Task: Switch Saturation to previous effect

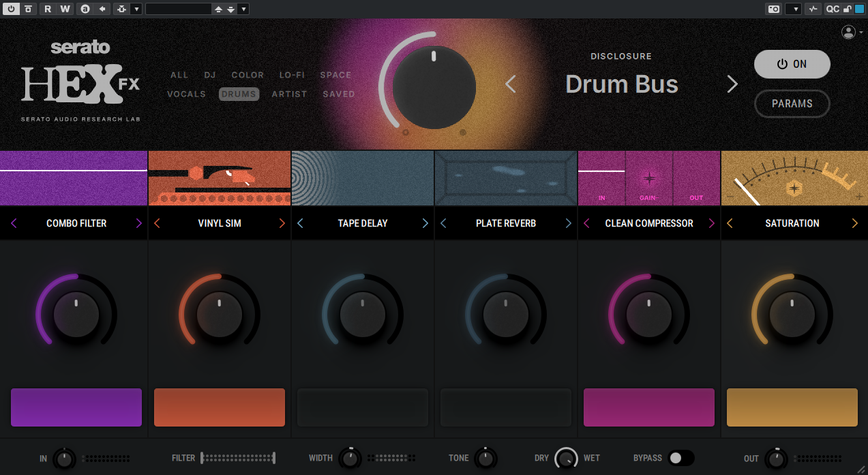Action: point(730,223)
